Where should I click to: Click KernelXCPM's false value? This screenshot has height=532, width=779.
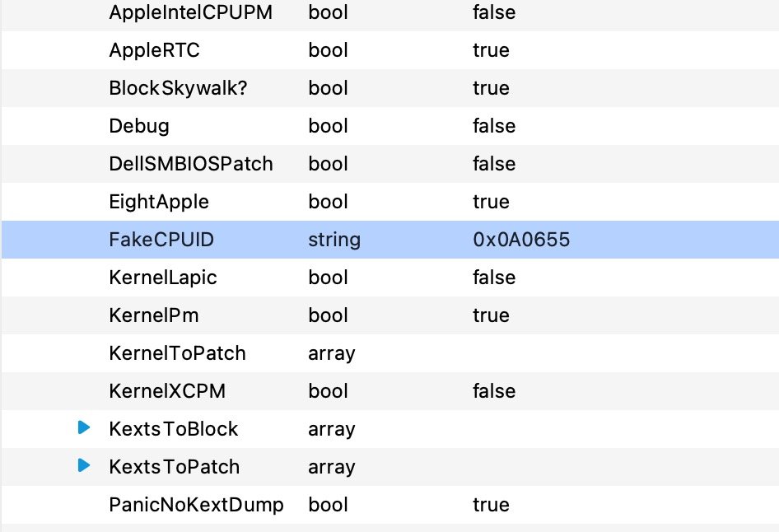tap(494, 391)
